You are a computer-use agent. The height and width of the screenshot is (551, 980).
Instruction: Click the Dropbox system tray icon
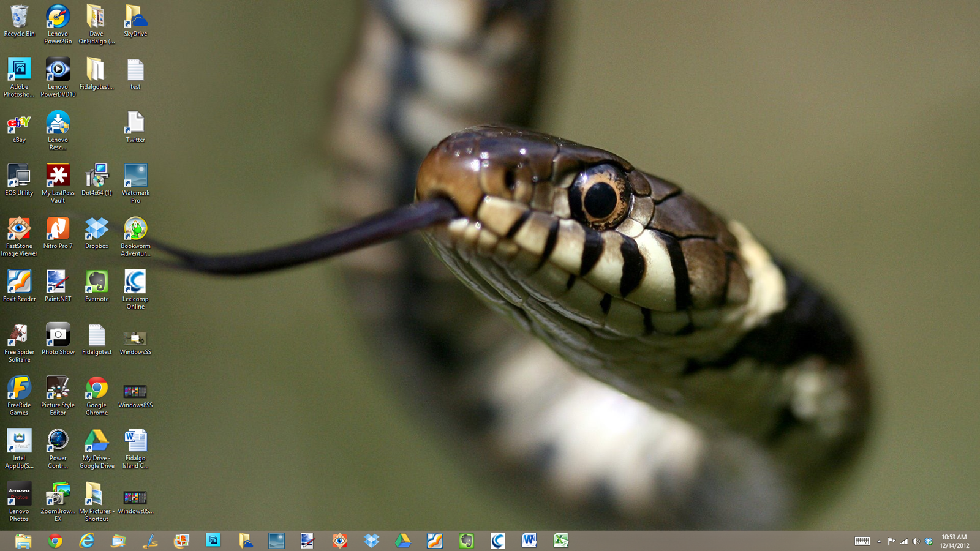pyautogui.click(x=929, y=541)
